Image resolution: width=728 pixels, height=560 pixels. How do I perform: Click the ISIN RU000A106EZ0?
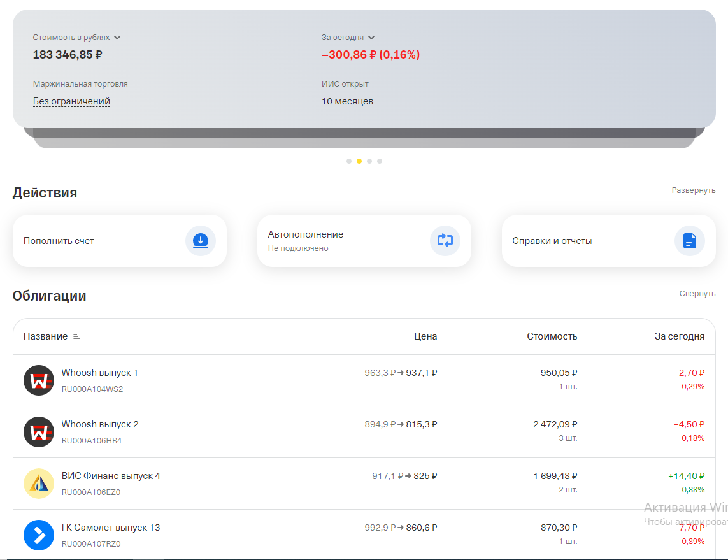click(91, 492)
